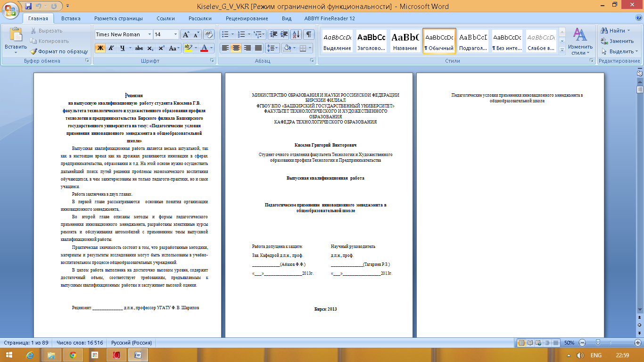Increase paragraph indent
Viewport: 644px width, 362px height.
[x=284, y=34]
